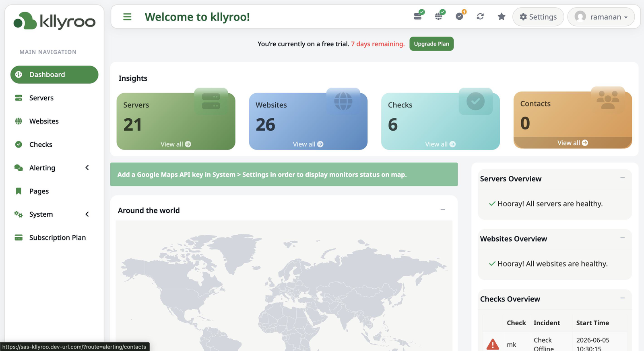Collapse the Checks Overview panel

[623, 298]
